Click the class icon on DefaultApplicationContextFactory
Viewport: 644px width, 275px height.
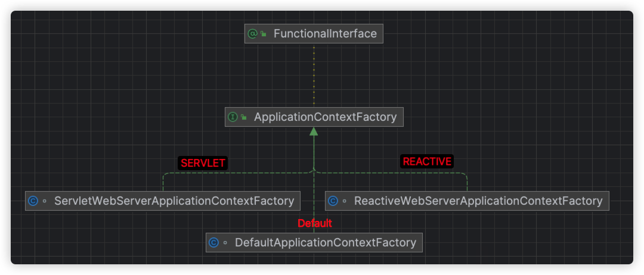click(x=213, y=243)
